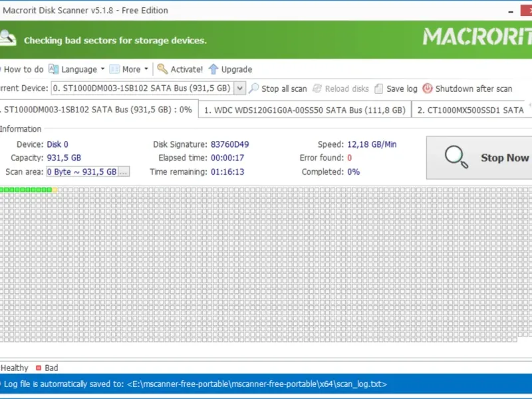This screenshot has height=399, width=532.
Task: Expand the More dropdown arrow
Action: pyautogui.click(x=146, y=69)
